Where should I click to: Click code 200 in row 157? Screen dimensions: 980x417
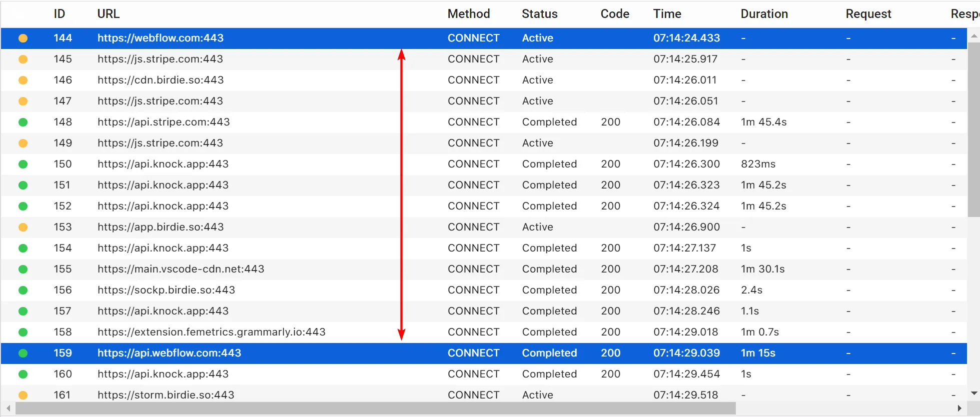pos(611,311)
